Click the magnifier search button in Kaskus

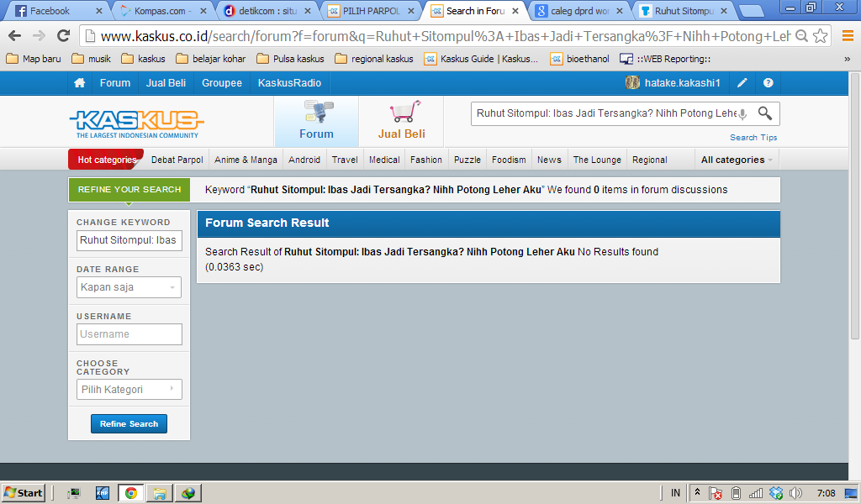765,113
